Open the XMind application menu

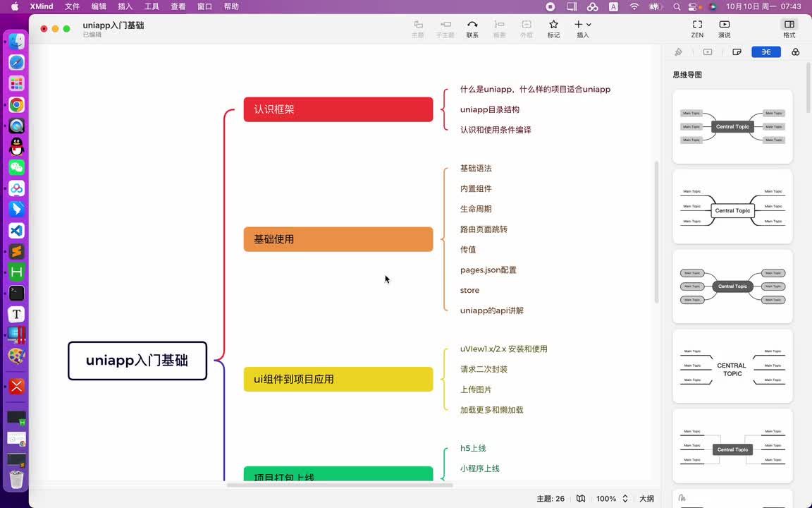coord(42,6)
